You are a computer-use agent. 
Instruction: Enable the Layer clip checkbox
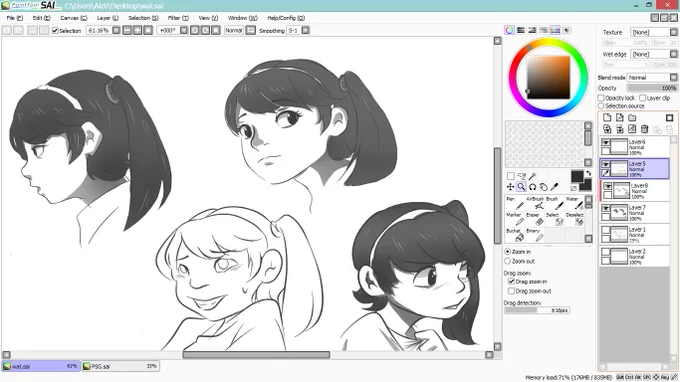coord(643,98)
